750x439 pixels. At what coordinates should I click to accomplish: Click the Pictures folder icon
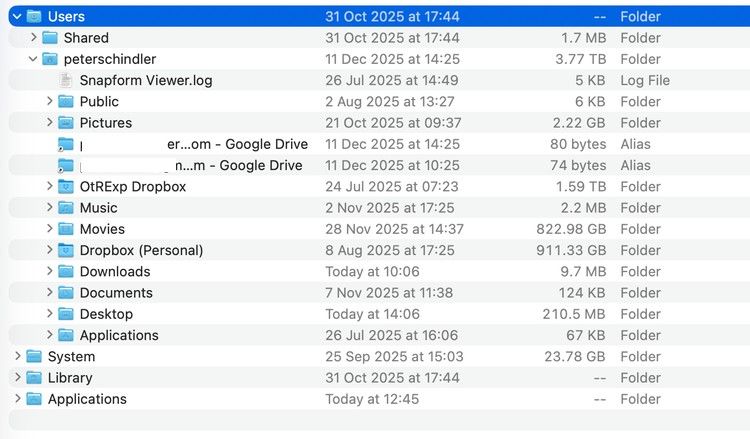point(66,123)
